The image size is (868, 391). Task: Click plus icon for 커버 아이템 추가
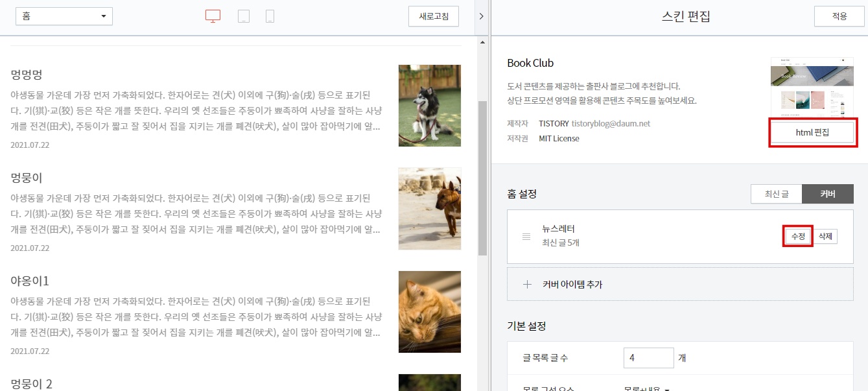[x=527, y=284]
